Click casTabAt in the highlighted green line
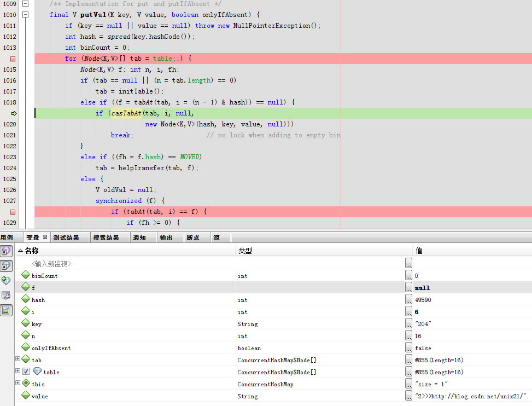This screenshot has width=532, height=406. coord(126,113)
